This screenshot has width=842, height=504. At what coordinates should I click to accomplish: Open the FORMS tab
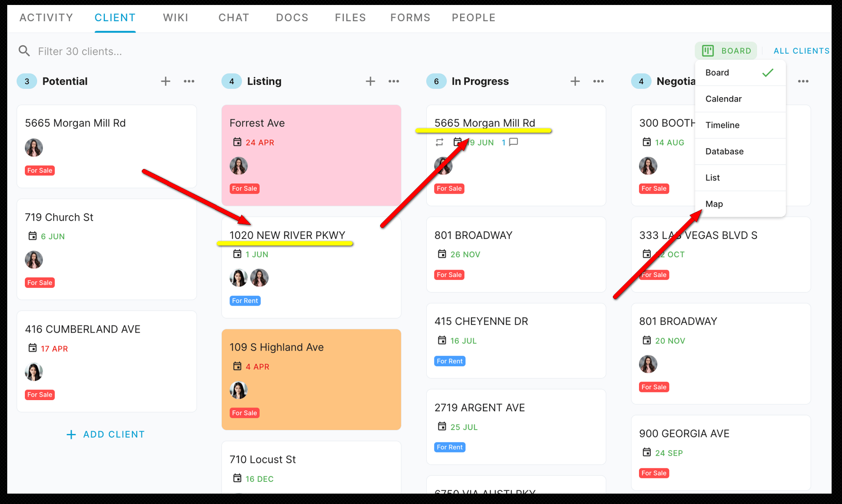(410, 18)
